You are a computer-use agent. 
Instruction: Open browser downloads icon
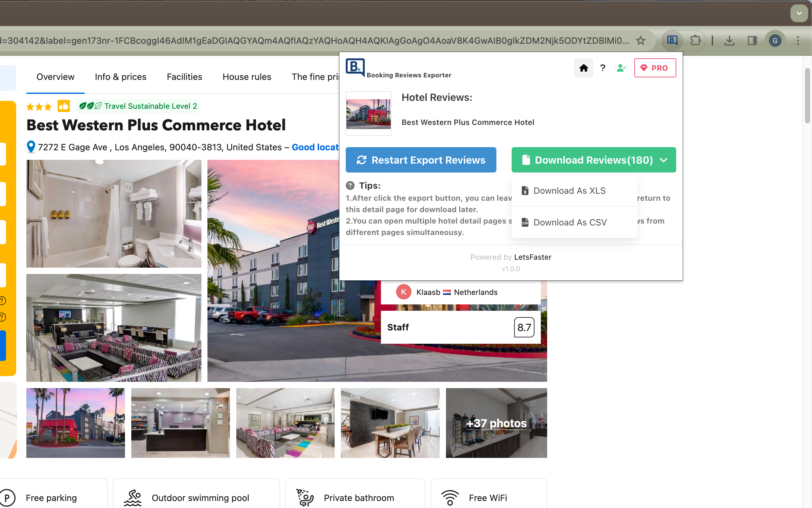click(x=729, y=41)
